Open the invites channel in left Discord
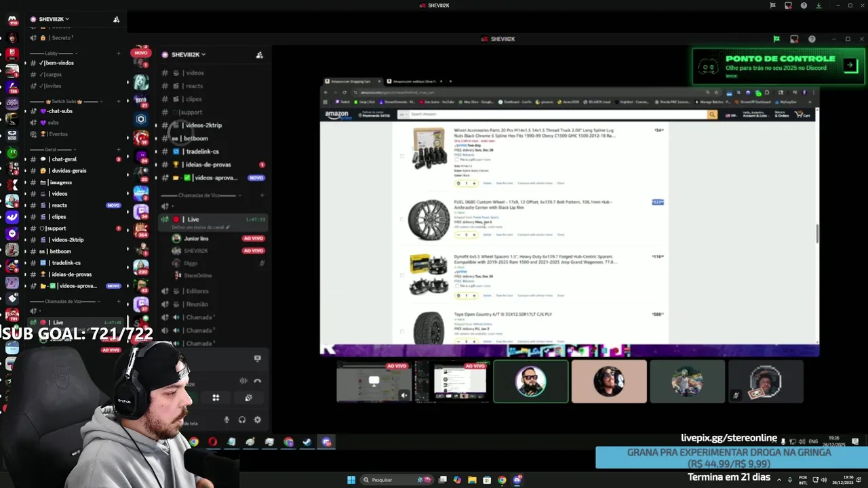This screenshot has width=868, height=488. pyautogui.click(x=75, y=86)
